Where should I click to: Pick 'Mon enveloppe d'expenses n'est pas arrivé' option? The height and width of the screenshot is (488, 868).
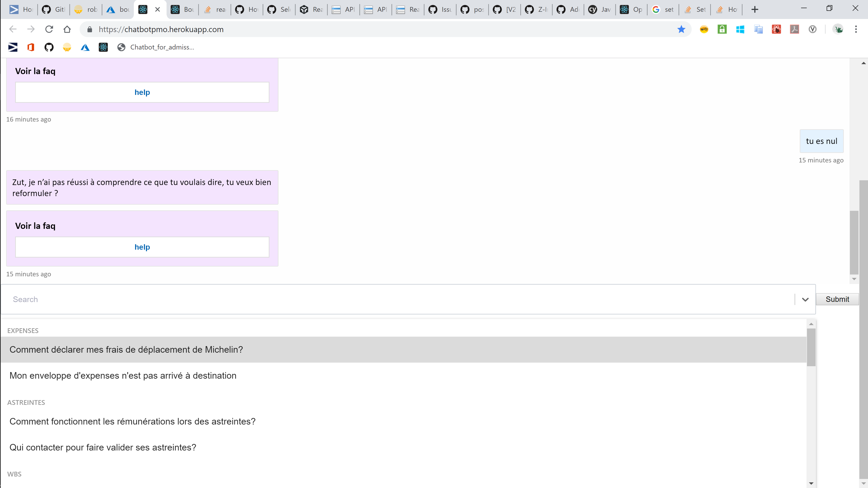[123, 375]
